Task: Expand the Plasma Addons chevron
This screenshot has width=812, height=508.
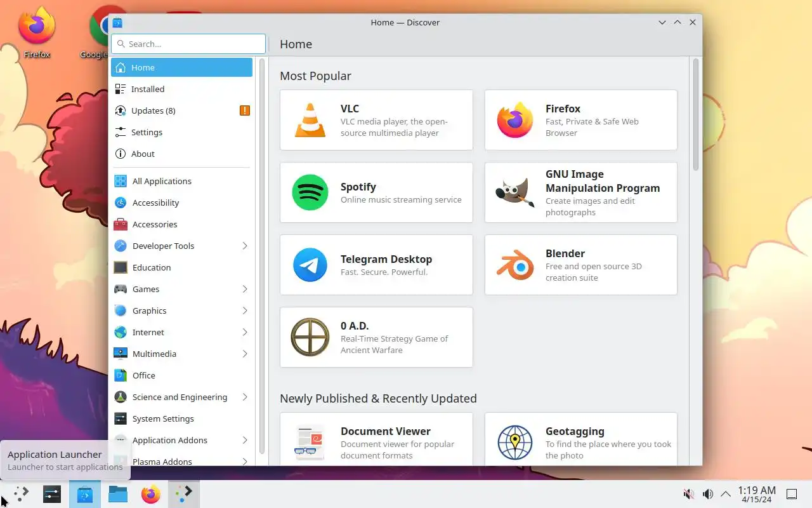Action: [x=245, y=462]
